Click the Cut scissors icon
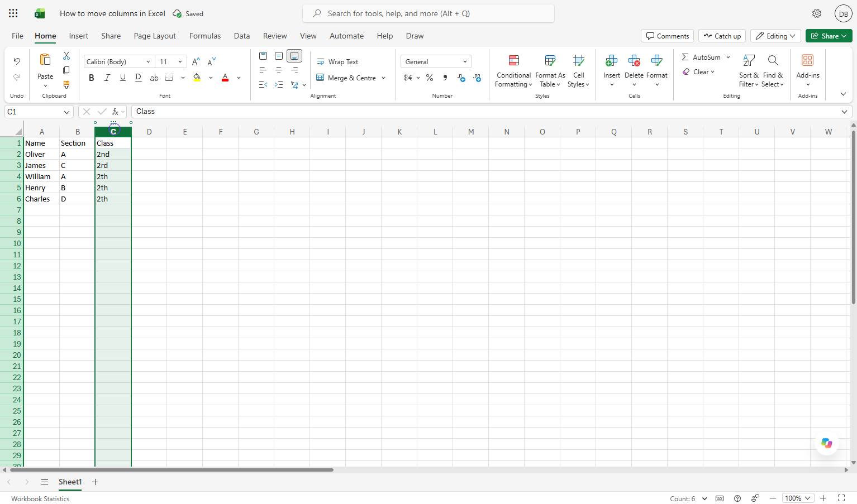The height and width of the screenshot is (504, 857). point(66,56)
